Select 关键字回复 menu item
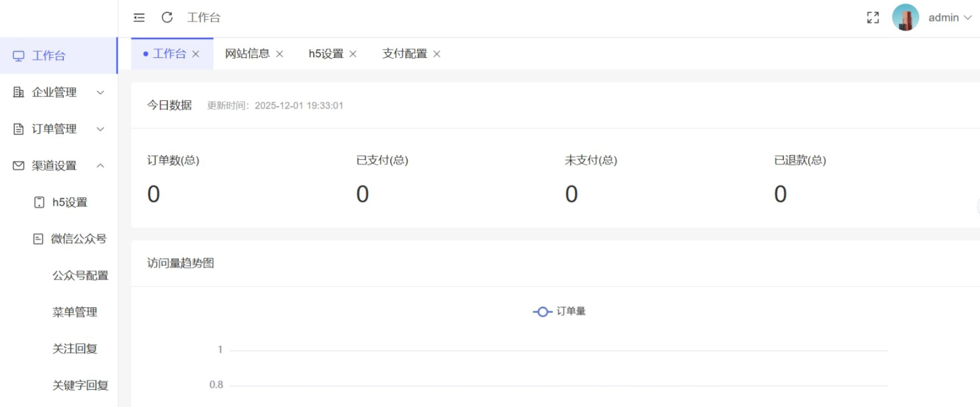 80,385
